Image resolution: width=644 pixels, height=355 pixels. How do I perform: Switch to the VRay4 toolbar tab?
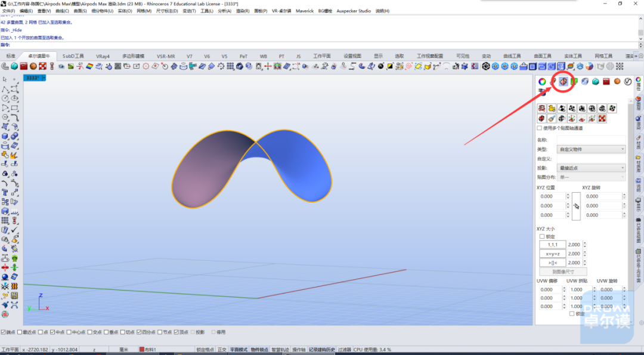pos(103,56)
